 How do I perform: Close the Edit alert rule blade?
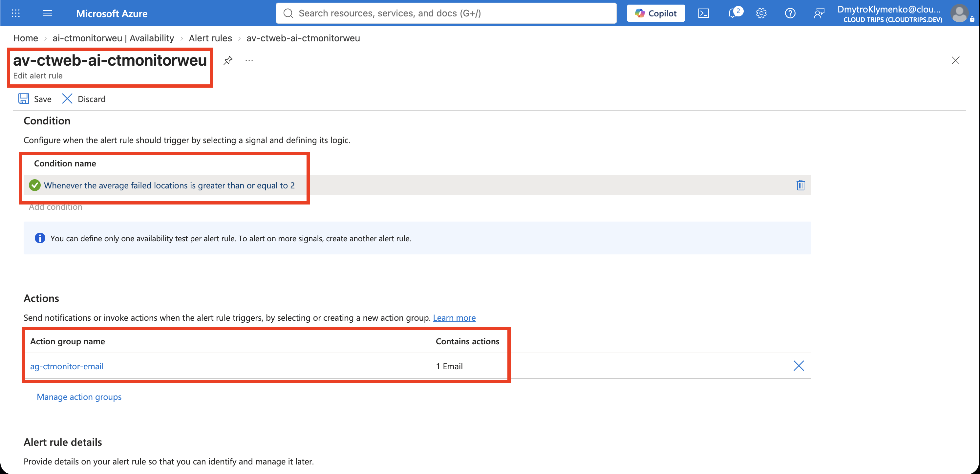(x=955, y=60)
